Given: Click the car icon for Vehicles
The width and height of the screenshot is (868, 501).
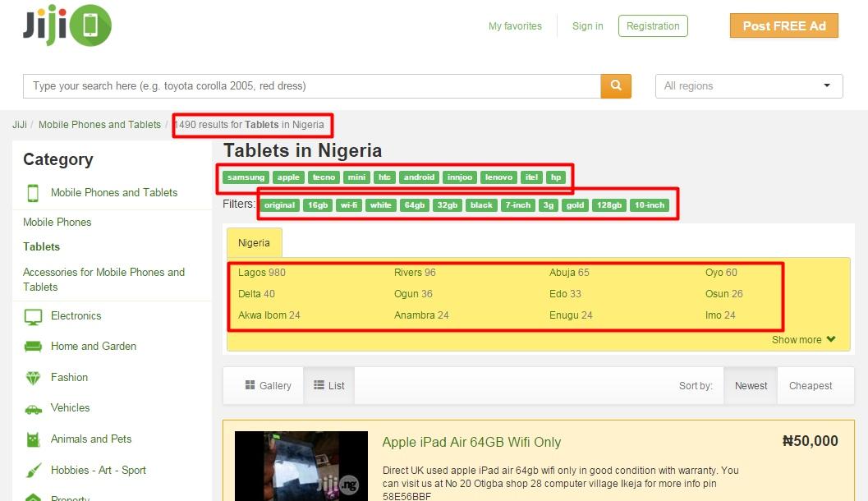Looking at the screenshot, I should [34, 408].
